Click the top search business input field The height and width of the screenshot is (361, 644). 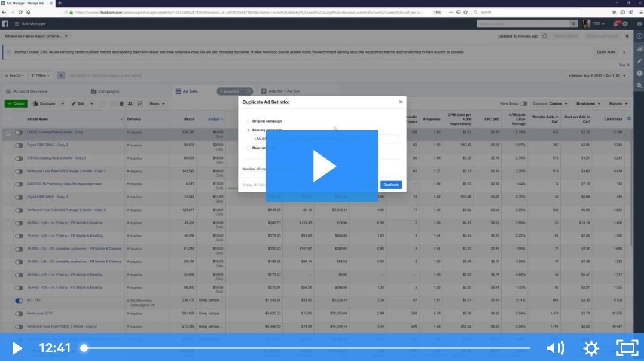coord(523,24)
